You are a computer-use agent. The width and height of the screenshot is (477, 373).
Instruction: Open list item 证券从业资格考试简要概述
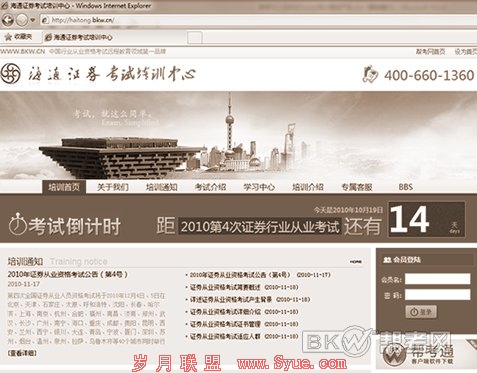[x=244, y=287]
